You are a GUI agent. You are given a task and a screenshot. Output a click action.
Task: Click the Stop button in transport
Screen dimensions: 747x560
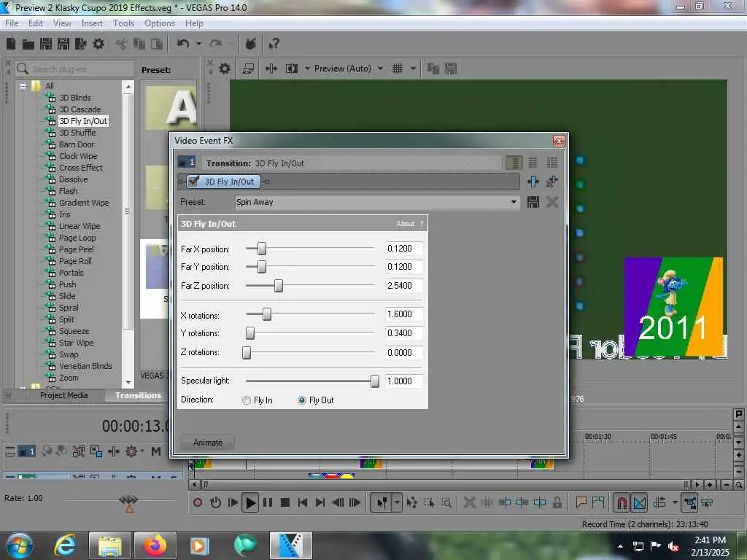pos(285,502)
